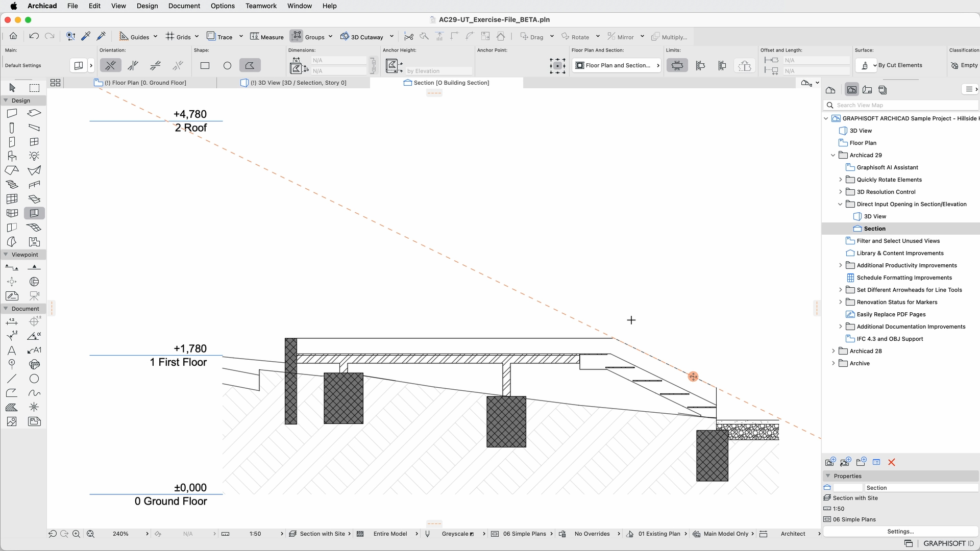Expand the Archicad 28 folder

[834, 351]
